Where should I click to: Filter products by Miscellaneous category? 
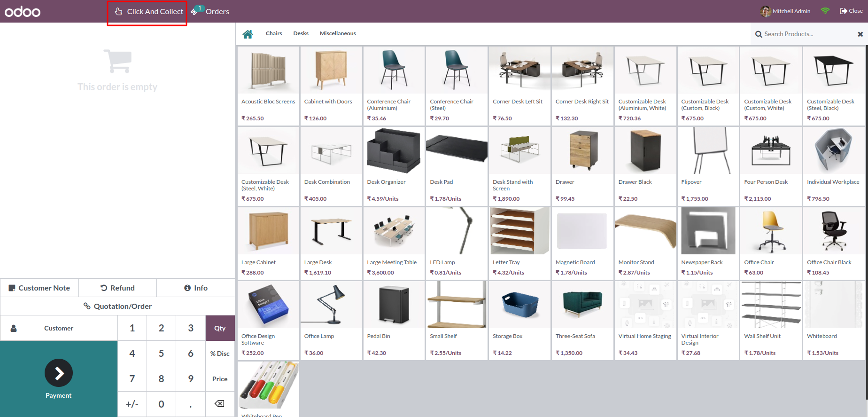coord(338,33)
